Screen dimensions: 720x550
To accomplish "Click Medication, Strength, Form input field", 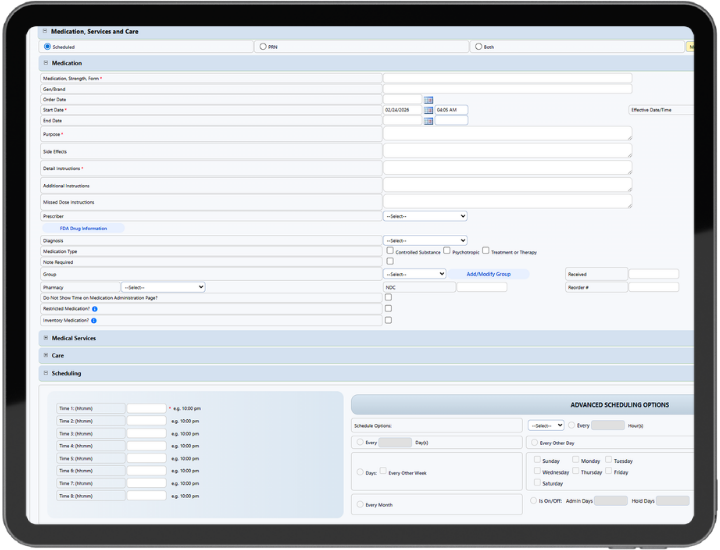I will click(x=507, y=79).
